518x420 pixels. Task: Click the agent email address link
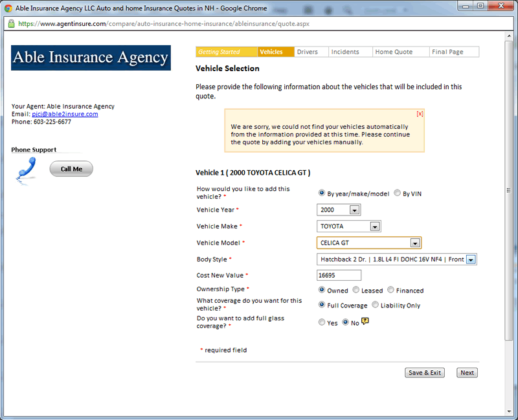(x=65, y=114)
